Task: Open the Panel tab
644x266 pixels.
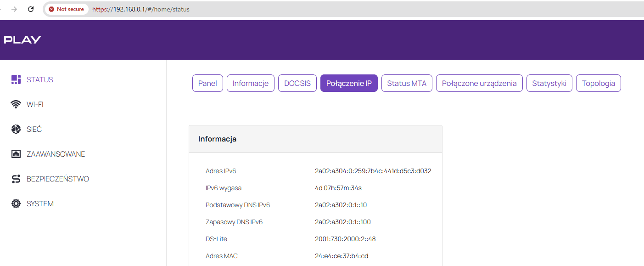Action: (x=207, y=83)
